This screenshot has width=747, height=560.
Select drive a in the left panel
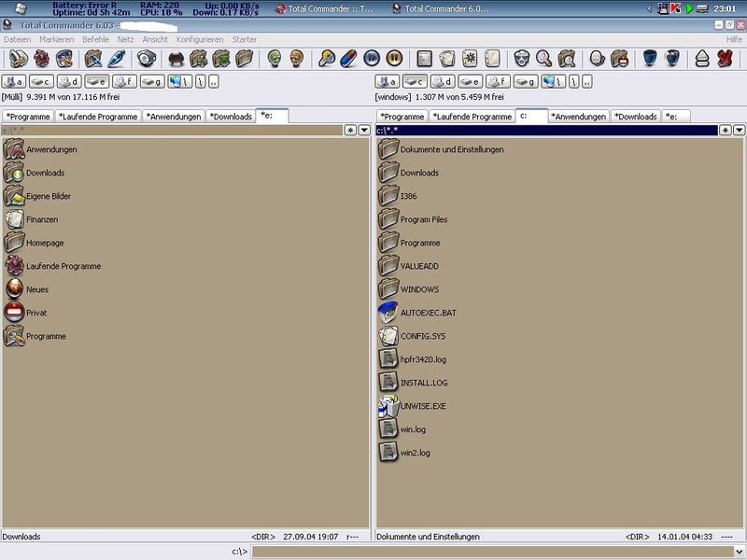pyautogui.click(x=14, y=81)
